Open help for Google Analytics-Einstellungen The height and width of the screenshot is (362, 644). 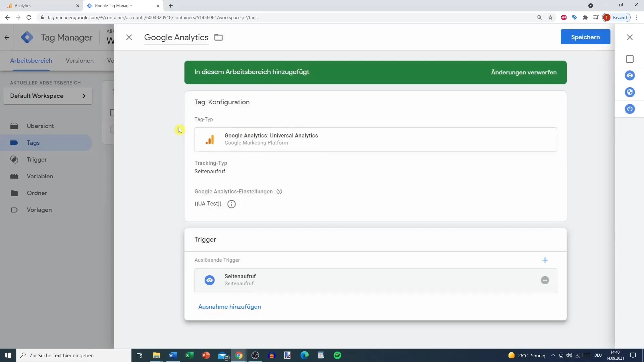click(279, 191)
